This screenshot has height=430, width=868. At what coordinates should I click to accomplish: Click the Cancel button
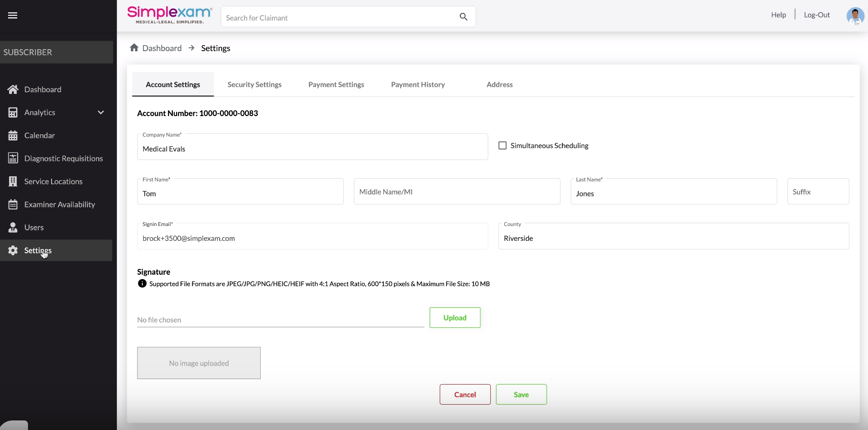click(x=465, y=395)
